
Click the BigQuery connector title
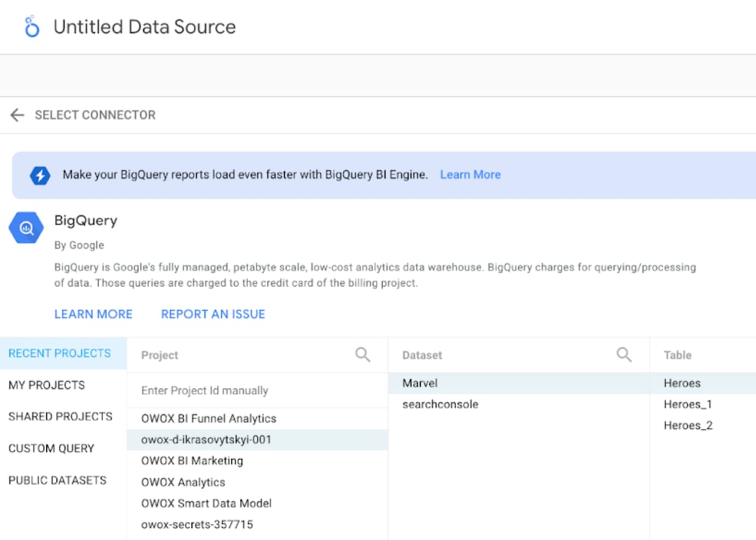86,221
